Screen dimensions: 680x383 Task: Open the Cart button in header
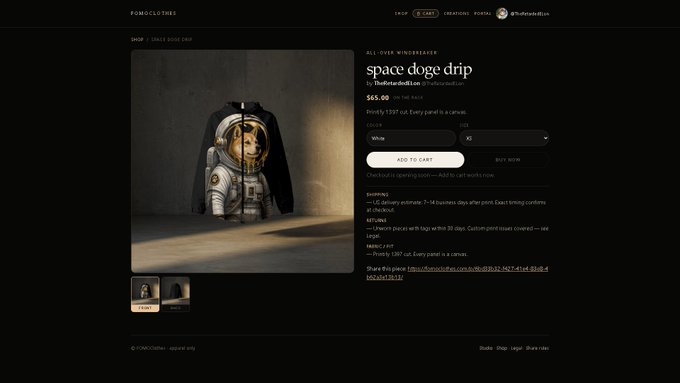(425, 13)
